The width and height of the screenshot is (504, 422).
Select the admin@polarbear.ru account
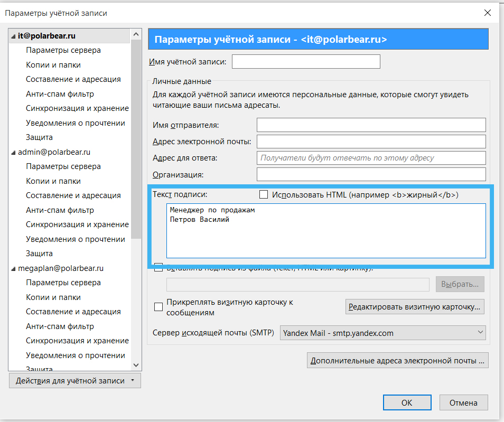pyautogui.click(x=54, y=152)
